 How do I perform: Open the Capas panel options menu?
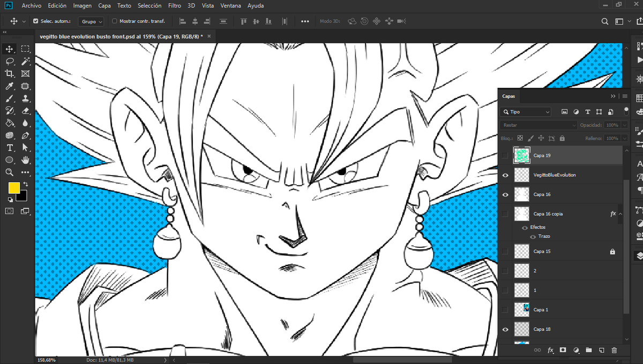(x=625, y=96)
